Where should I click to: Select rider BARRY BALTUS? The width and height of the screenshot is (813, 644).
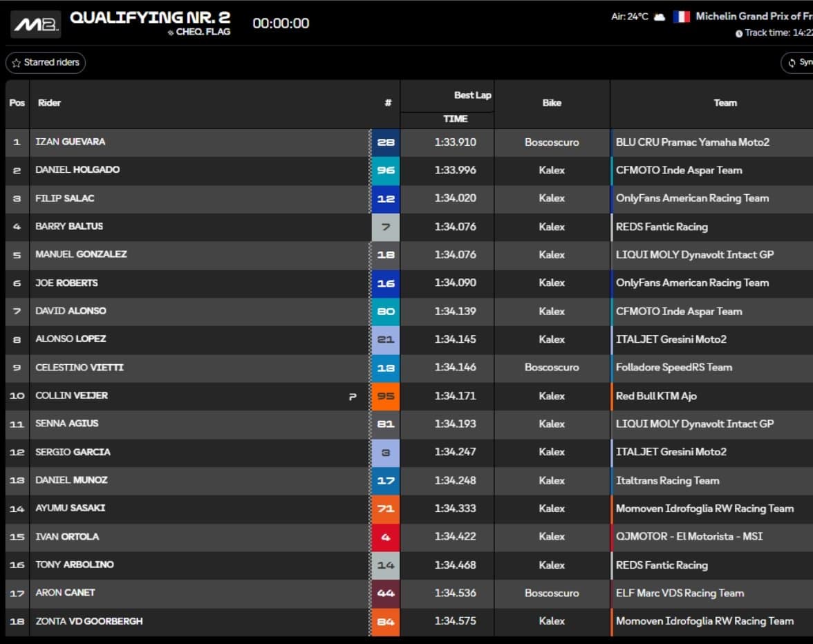[69, 226]
